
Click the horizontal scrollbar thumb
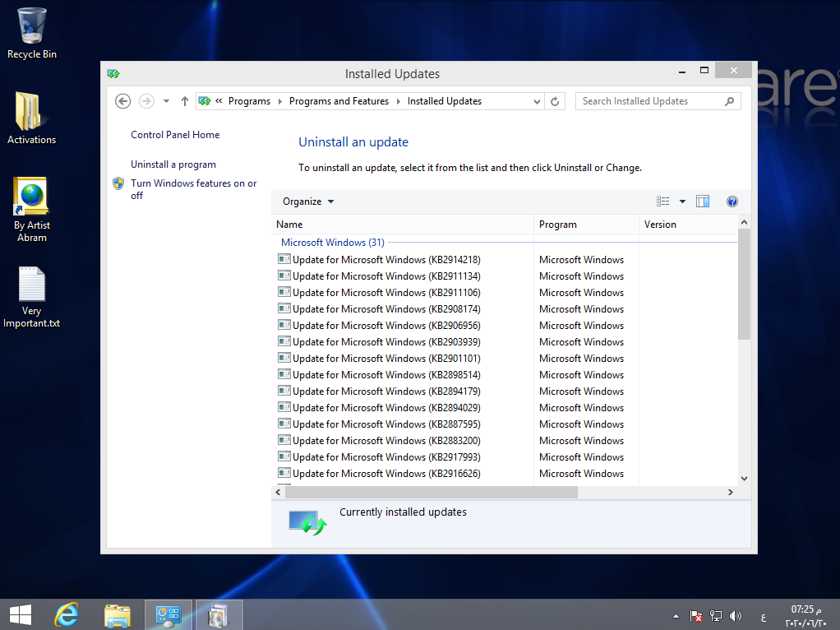[432, 492]
